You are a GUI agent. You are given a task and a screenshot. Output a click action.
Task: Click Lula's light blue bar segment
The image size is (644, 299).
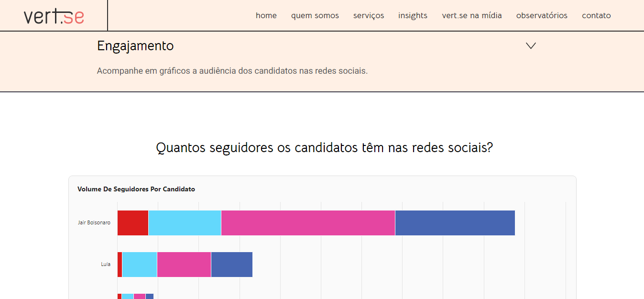(140, 265)
